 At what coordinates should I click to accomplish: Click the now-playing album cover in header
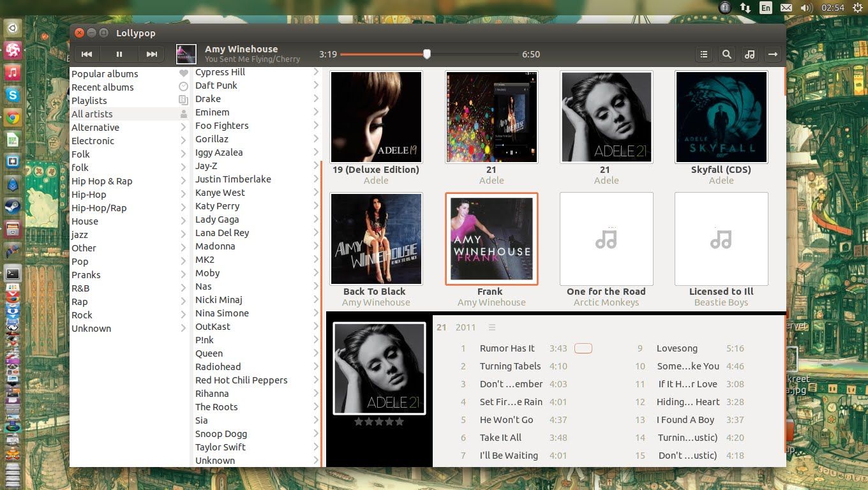(186, 54)
